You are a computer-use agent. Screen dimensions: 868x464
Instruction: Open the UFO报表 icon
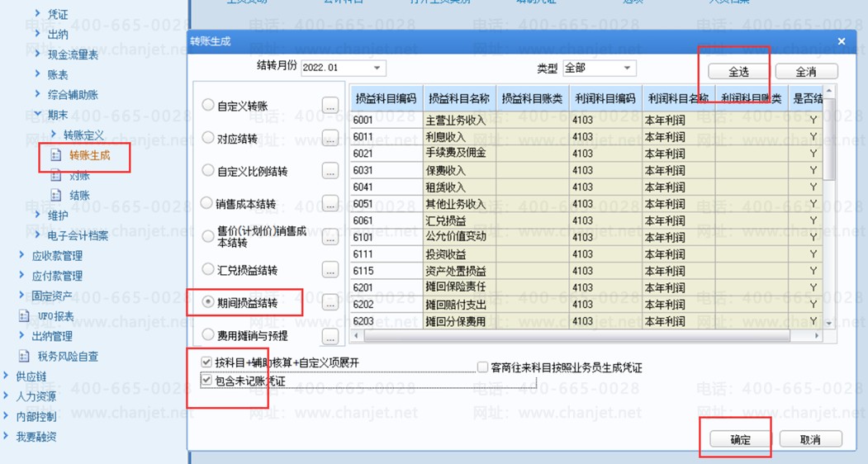(x=24, y=316)
